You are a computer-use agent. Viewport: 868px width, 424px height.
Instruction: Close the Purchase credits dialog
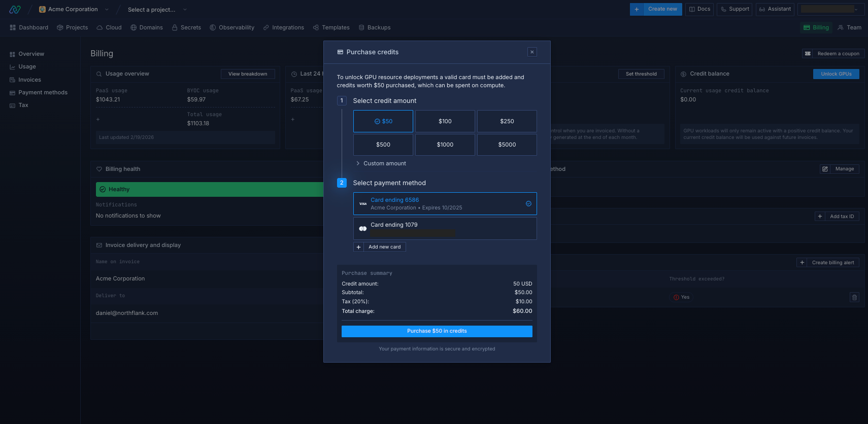tap(532, 52)
